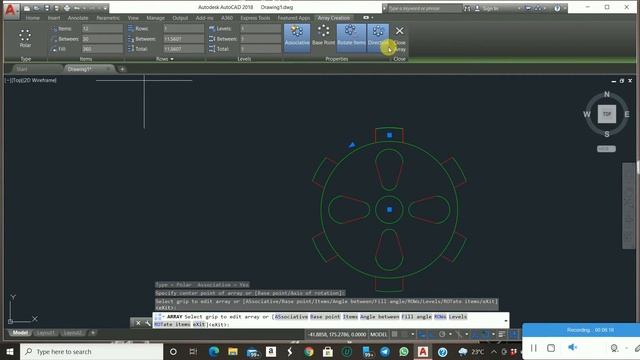Edit the Rows Total distance field
640x360 pixels.
(x=183, y=49)
